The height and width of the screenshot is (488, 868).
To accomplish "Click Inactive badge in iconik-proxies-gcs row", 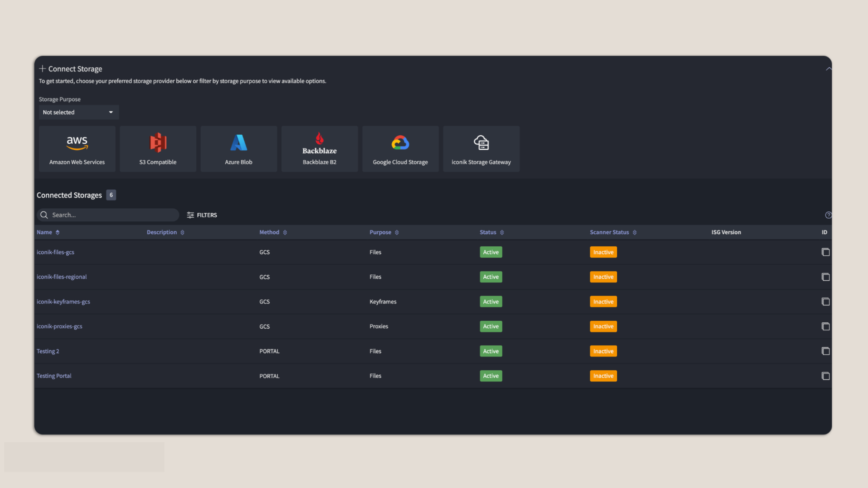I will 603,326.
